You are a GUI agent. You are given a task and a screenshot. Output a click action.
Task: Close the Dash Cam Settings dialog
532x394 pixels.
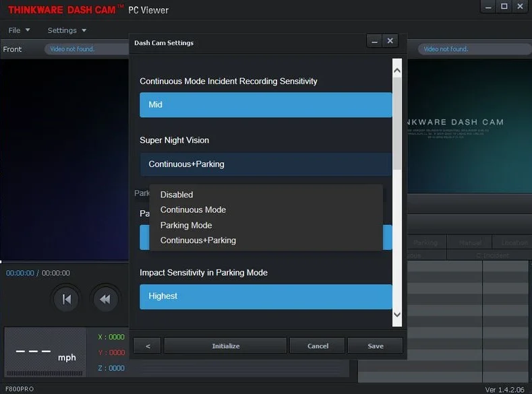click(x=390, y=41)
